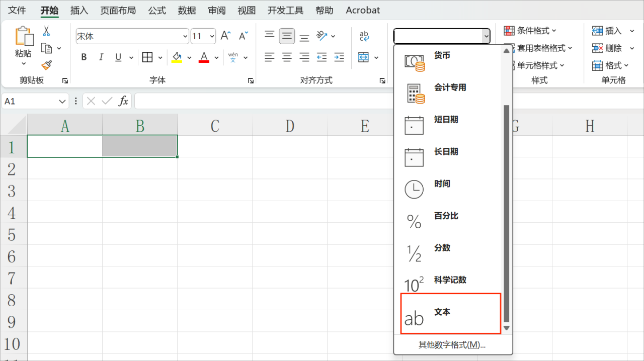Screen dimensions: 644x361
Task: Click the Copy icon
Action: (46, 48)
